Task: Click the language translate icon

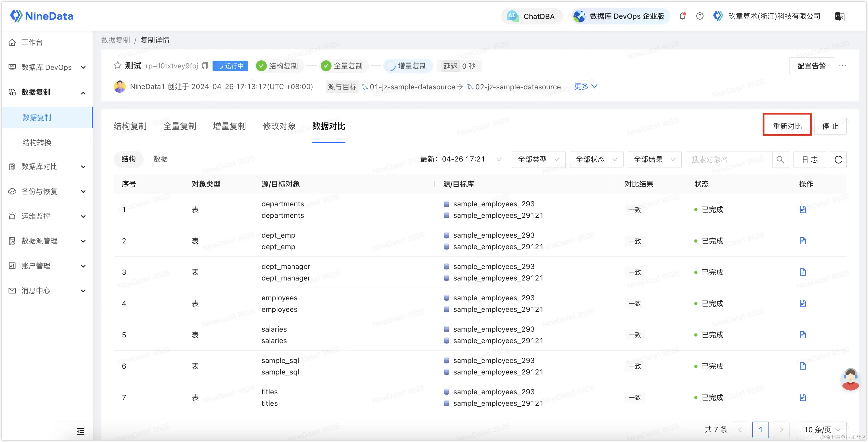Action: click(x=839, y=16)
